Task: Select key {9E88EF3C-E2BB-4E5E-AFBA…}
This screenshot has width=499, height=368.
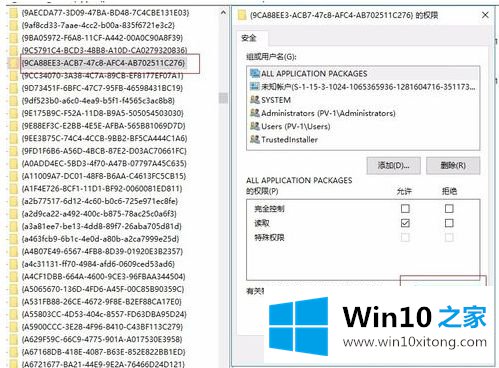Action: (x=103, y=126)
